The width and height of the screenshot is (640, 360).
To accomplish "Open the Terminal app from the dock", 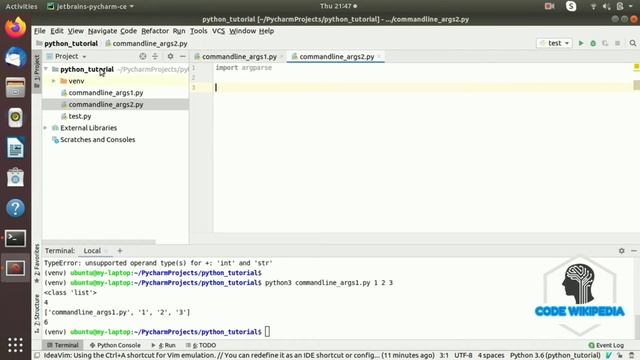I will (x=16, y=238).
